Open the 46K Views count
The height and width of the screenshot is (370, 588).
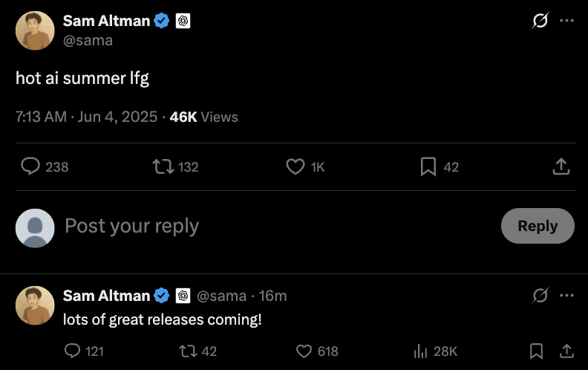point(203,117)
